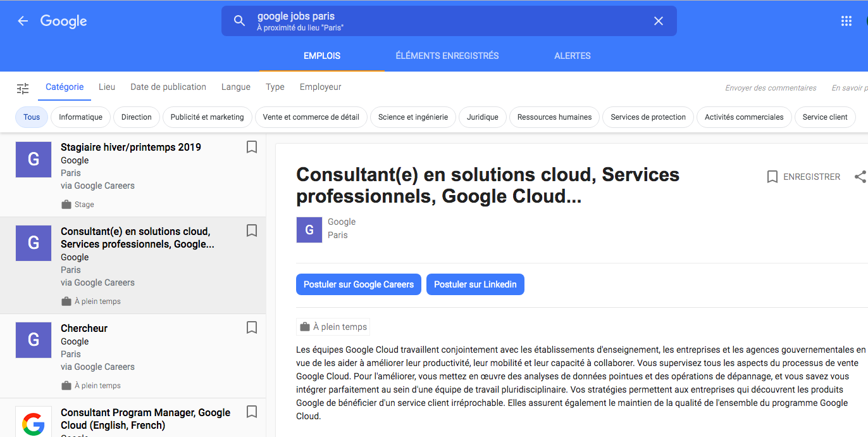The height and width of the screenshot is (437, 868).
Task: Click the magnifier search icon
Action: [x=239, y=21]
